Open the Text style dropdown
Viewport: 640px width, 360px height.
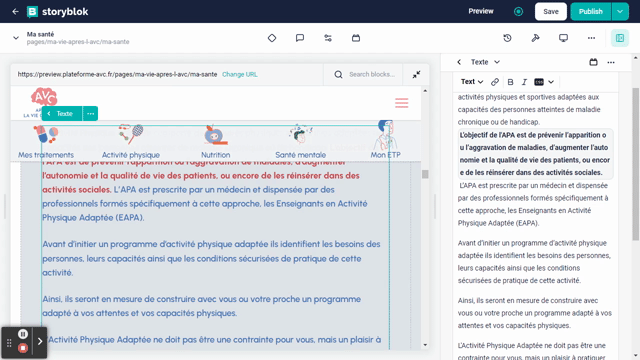[472, 82]
